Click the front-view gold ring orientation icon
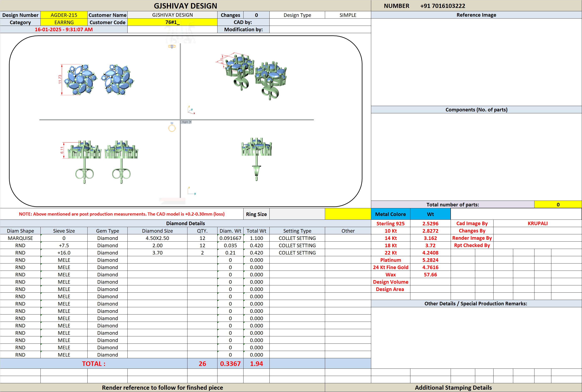Screen dimensions: 582x392 (x=172, y=127)
